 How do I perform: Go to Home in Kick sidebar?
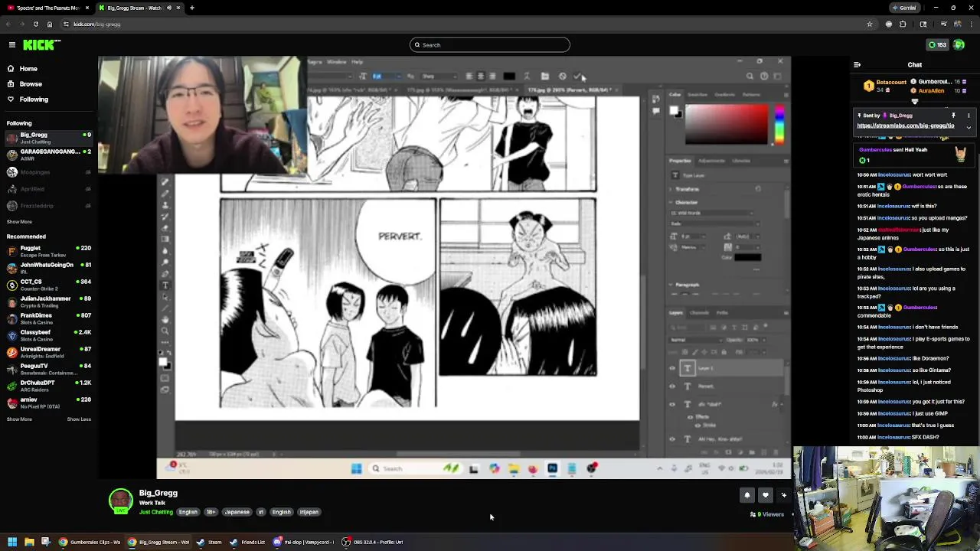28,69
